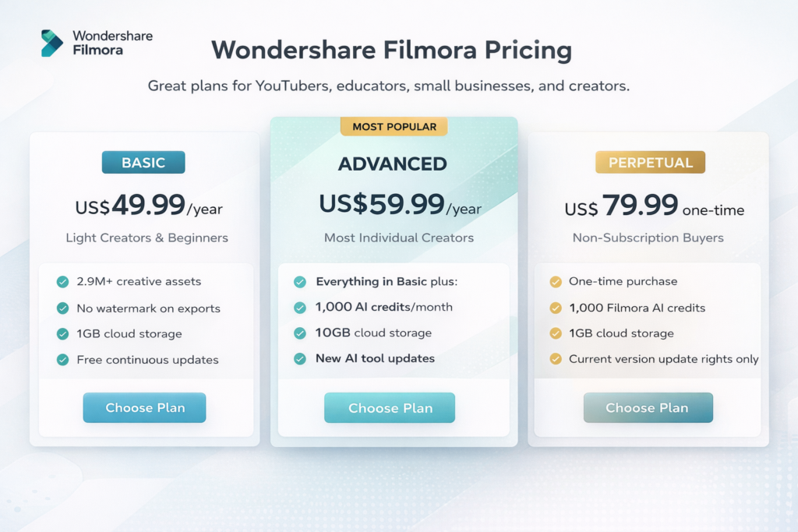Image resolution: width=798 pixels, height=532 pixels.
Task: Click the "Wondershare Filmora Pricing" heading
Action: coord(391,50)
